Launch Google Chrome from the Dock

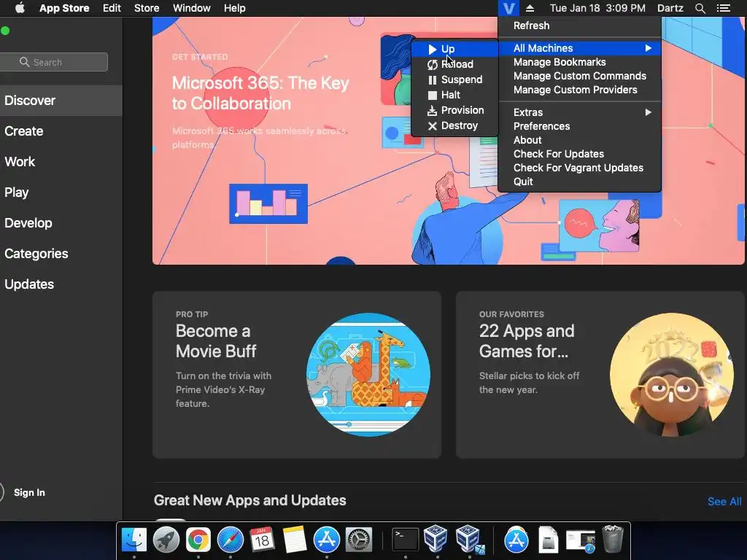point(198,540)
